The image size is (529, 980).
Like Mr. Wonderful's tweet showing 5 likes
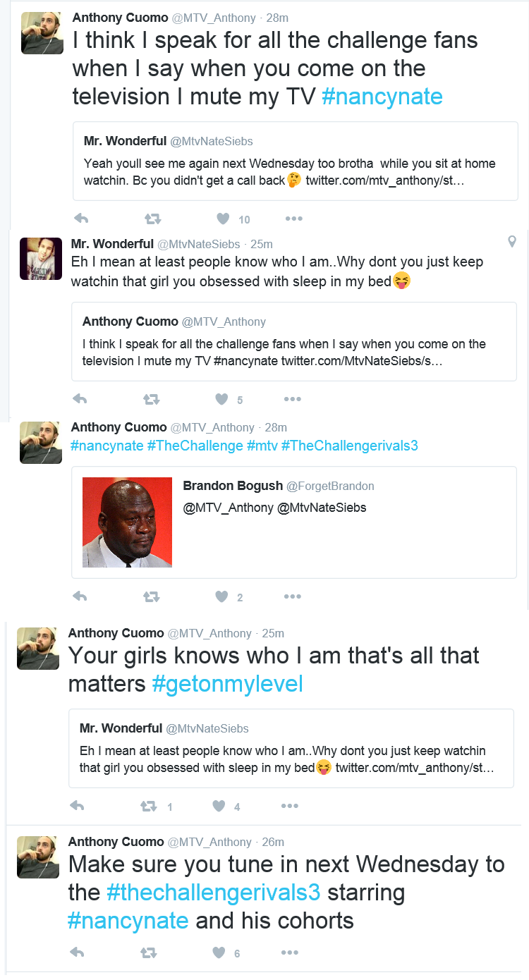(x=221, y=399)
